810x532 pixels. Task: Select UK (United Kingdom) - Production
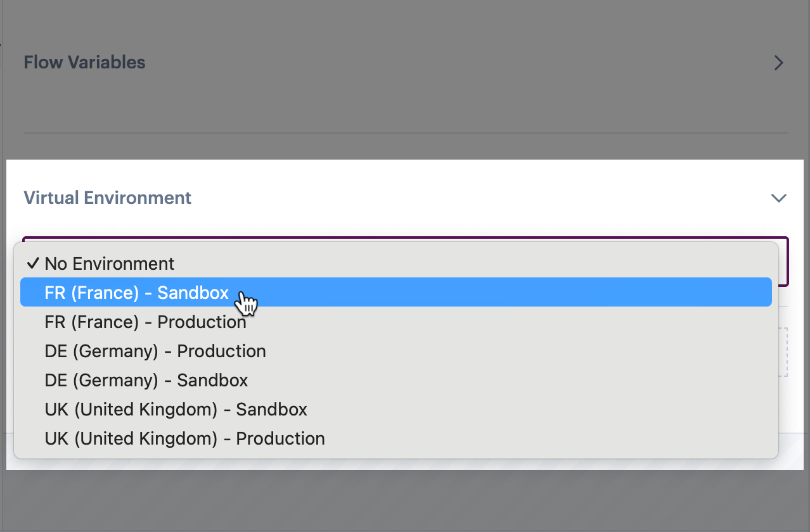pyautogui.click(x=184, y=438)
